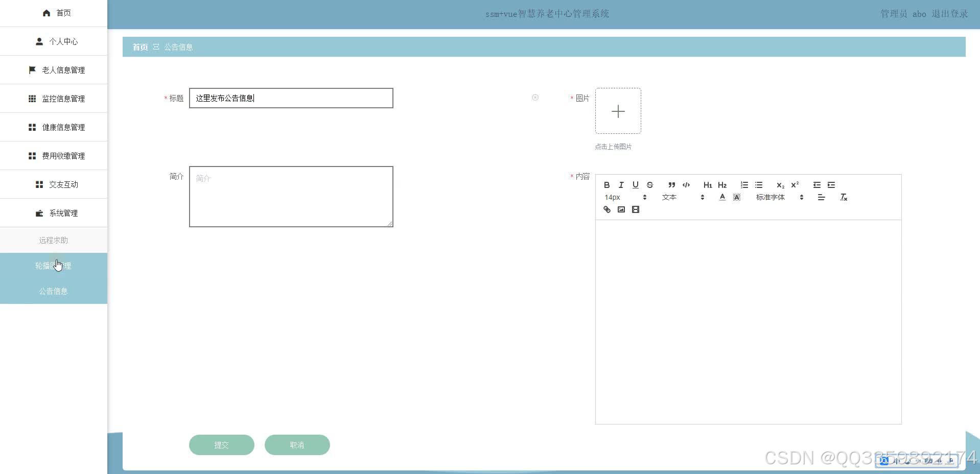Insert an image in the editor

(x=621, y=209)
